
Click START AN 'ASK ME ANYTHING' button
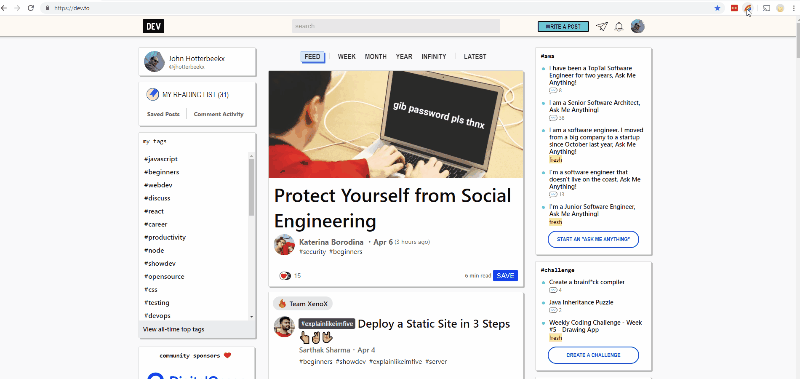click(593, 239)
